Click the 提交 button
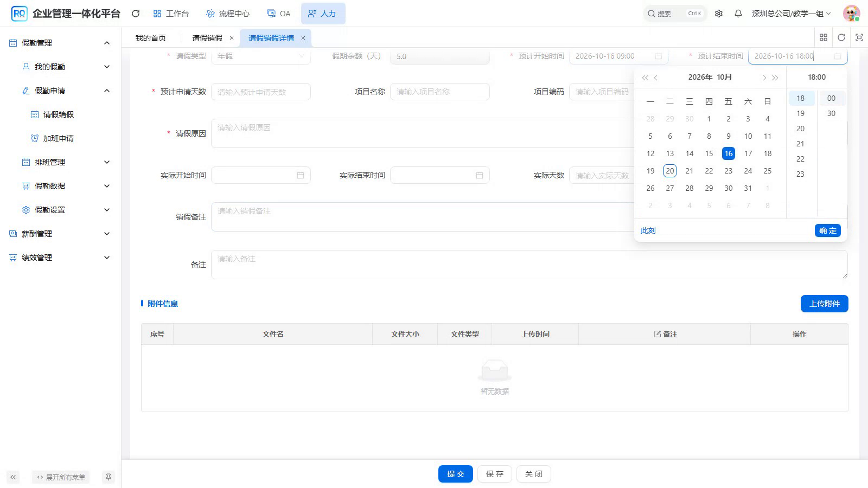868x488 pixels. pyautogui.click(x=456, y=474)
